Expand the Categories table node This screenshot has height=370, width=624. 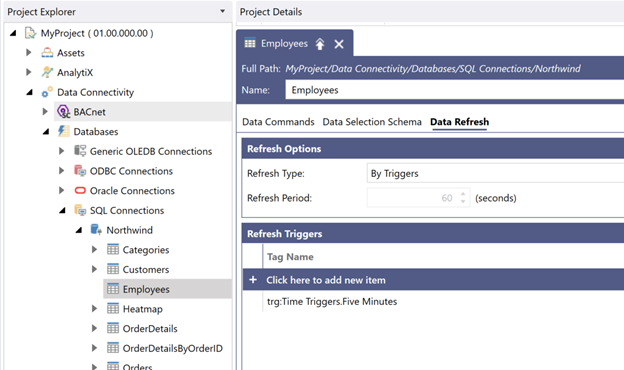(94, 249)
